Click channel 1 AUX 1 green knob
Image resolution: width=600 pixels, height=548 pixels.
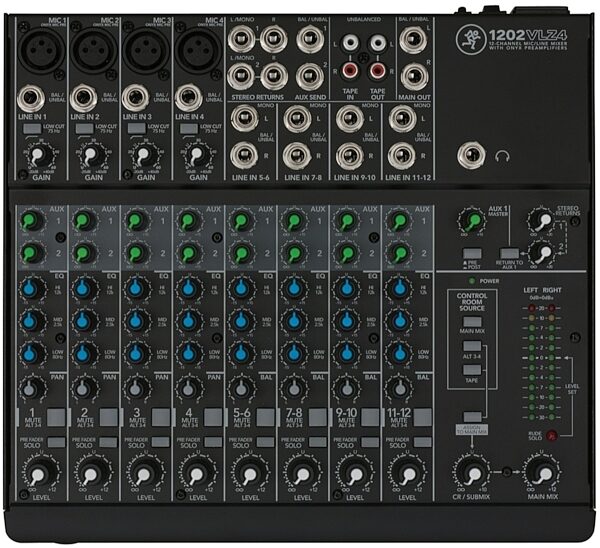(31, 220)
